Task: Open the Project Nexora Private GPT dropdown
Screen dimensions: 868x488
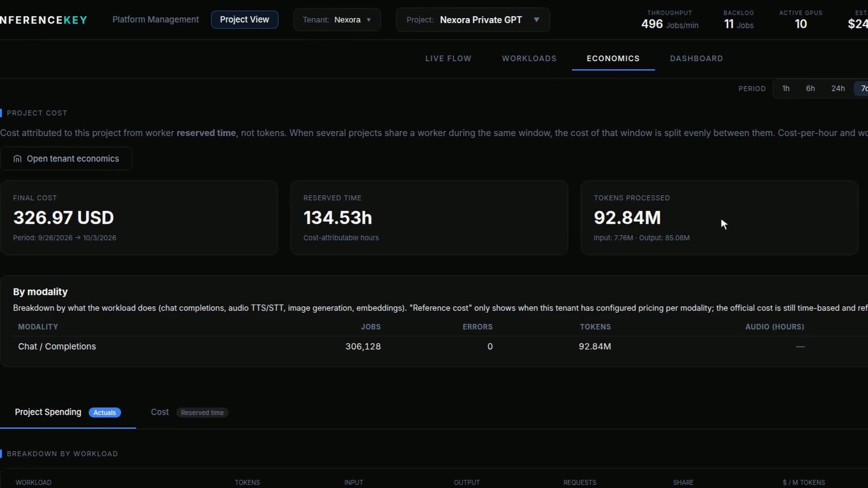Action: (473, 20)
